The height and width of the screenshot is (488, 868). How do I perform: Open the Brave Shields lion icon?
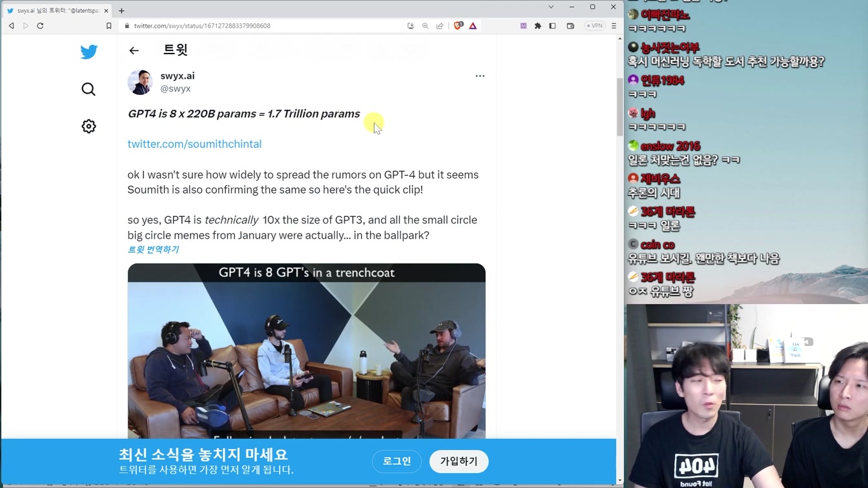(458, 26)
